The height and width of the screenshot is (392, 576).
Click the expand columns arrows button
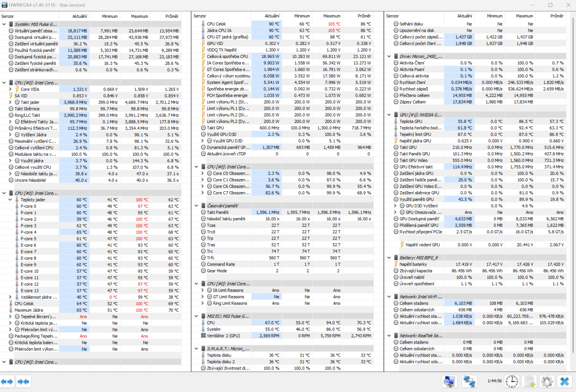pos(7,381)
